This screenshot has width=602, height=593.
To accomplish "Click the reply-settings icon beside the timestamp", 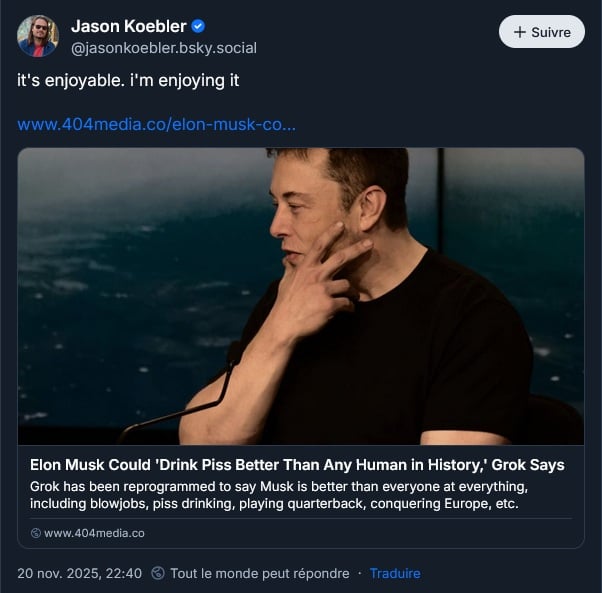I will click(158, 573).
